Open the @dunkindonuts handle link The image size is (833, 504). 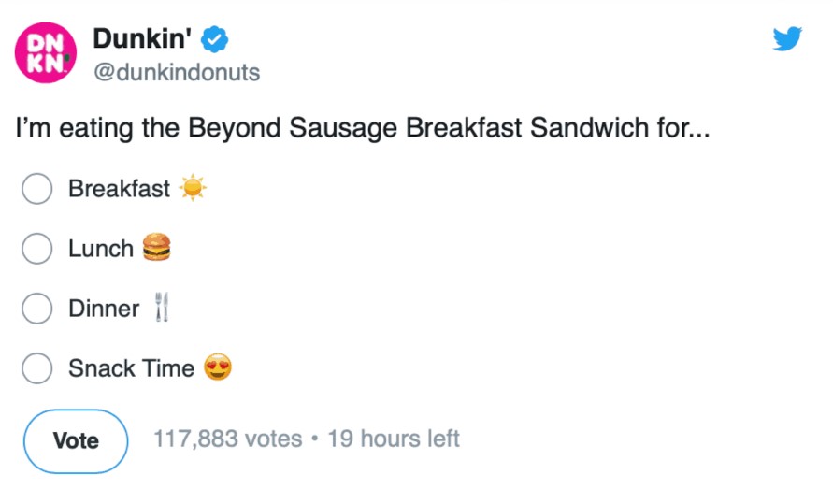click(177, 72)
